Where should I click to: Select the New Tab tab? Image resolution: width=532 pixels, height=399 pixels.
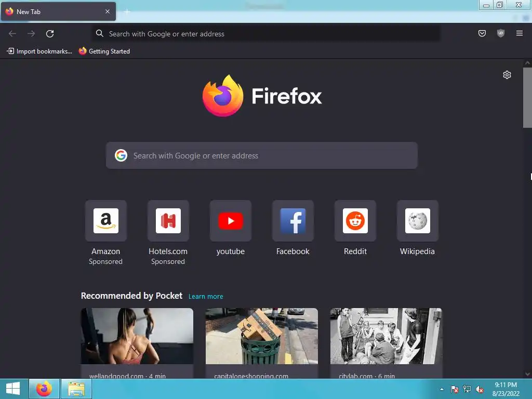tap(58, 11)
